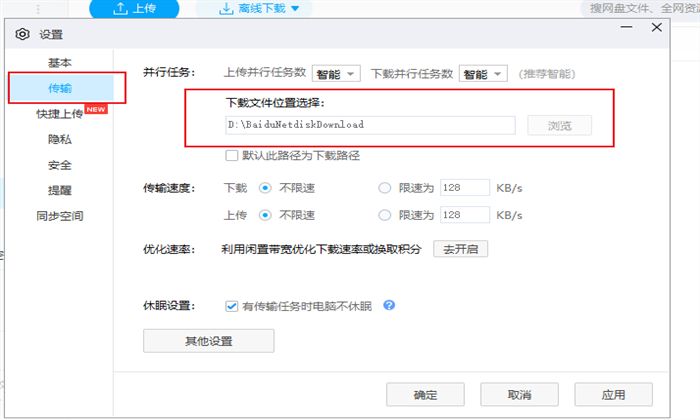Click the download speed limit value field
700x420 pixels.
tap(464, 187)
